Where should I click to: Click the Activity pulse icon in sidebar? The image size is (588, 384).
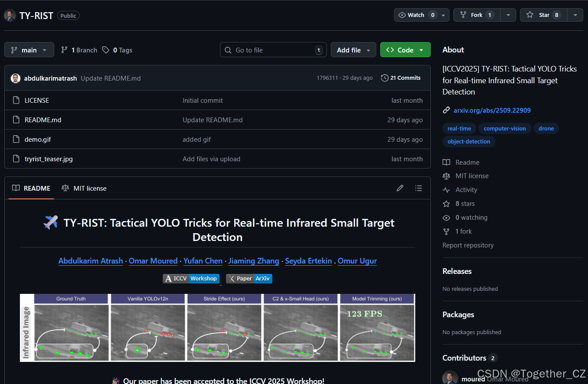click(x=446, y=190)
